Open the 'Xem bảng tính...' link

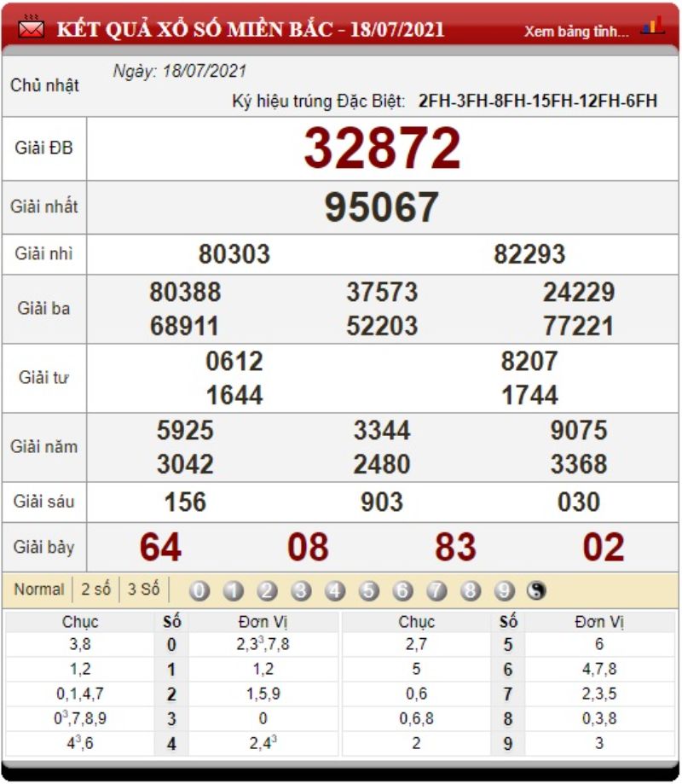(x=576, y=32)
